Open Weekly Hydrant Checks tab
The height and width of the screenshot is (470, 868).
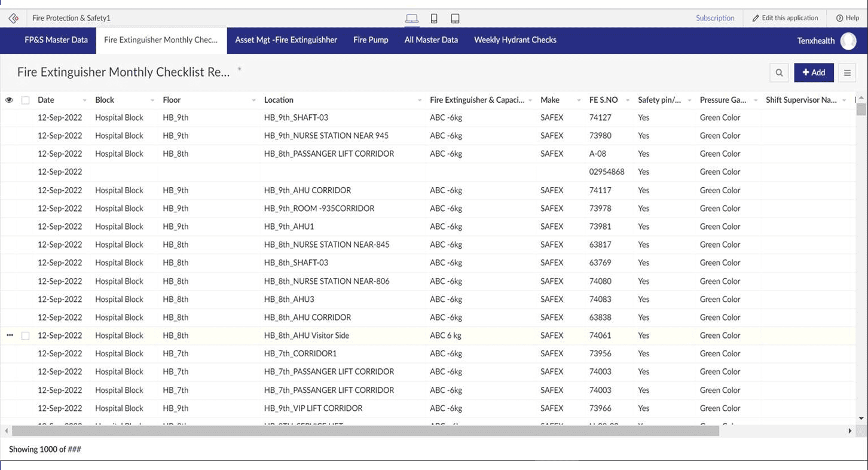pos(515,40)
